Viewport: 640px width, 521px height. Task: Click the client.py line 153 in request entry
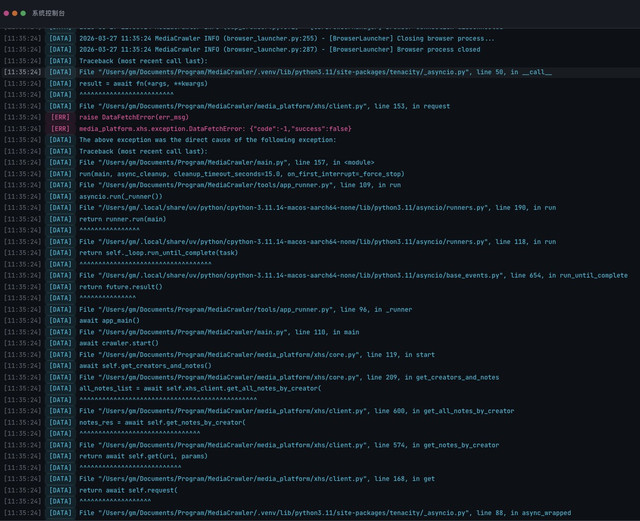tap(264, 106)
